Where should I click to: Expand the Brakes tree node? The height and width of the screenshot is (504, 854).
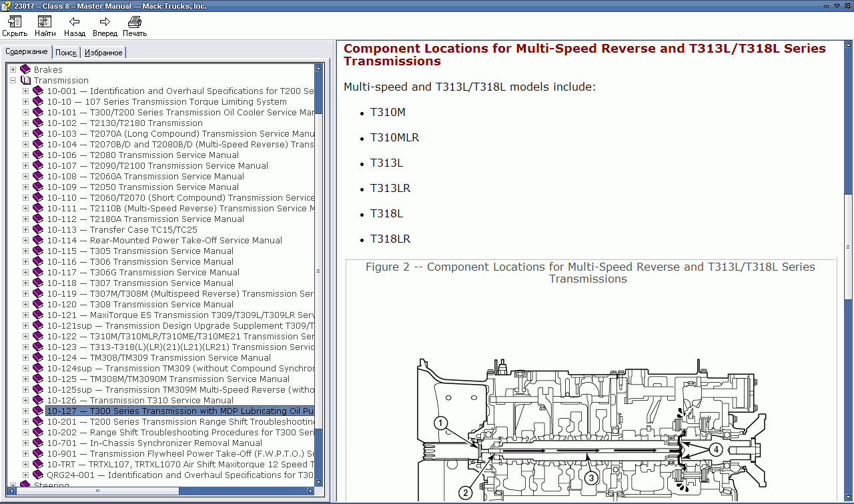(x=12, y=69)
